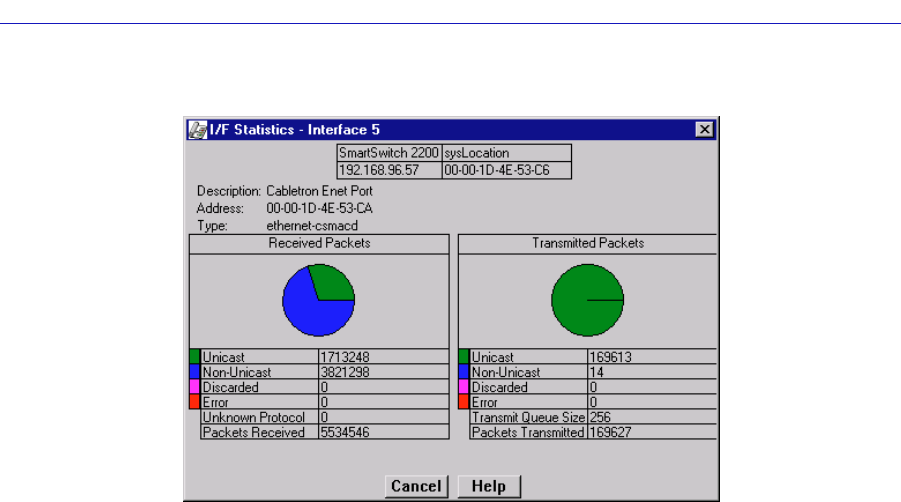This screenshot has height=502, width=901.
Task: Select blue Non-Unicast swatch under Transmitted Packets
Action: [464, 371]
